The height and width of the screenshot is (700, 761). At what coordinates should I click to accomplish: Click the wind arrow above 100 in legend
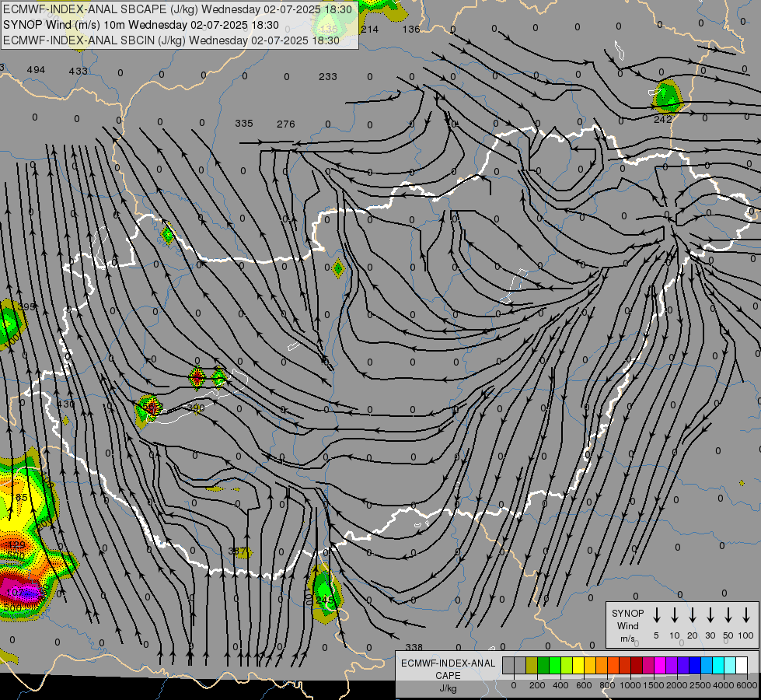point(746,615)
